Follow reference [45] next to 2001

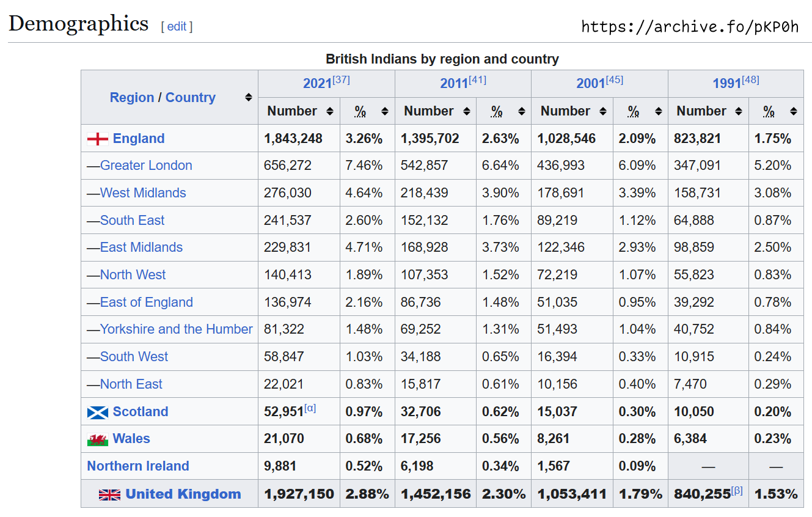(x=614, y=80)
